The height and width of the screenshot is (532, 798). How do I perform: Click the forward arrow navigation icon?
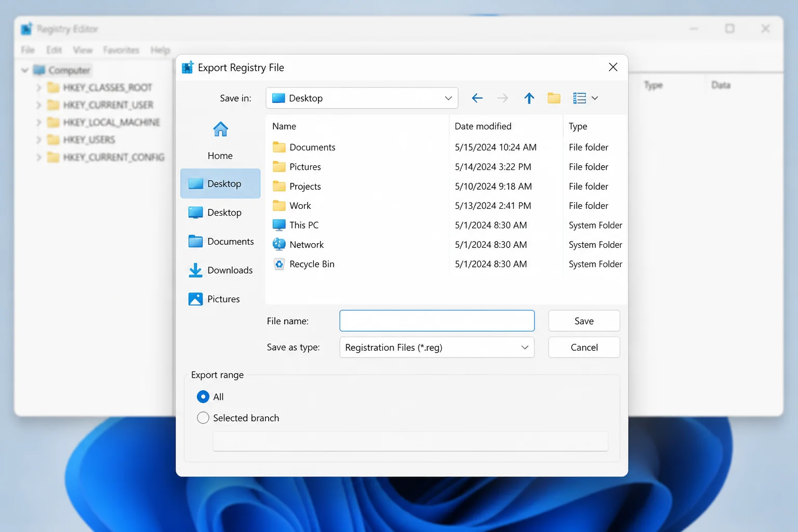[x=502, y=98]
